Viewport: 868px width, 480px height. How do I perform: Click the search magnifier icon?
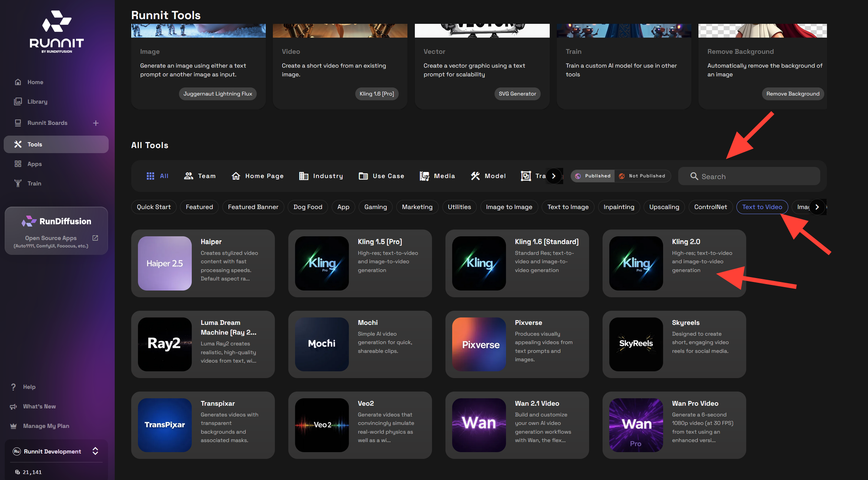[x=694, y=176]
